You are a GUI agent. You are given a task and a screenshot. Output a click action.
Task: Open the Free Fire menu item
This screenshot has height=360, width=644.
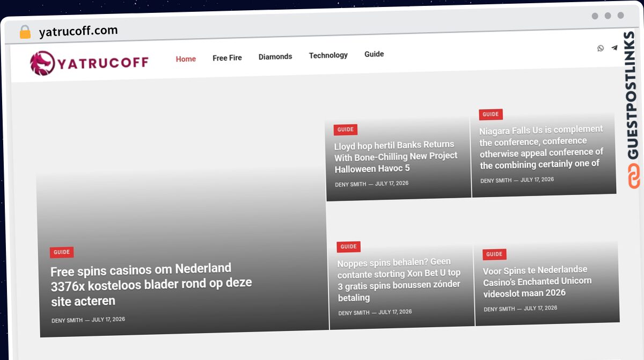pos(227,57)
